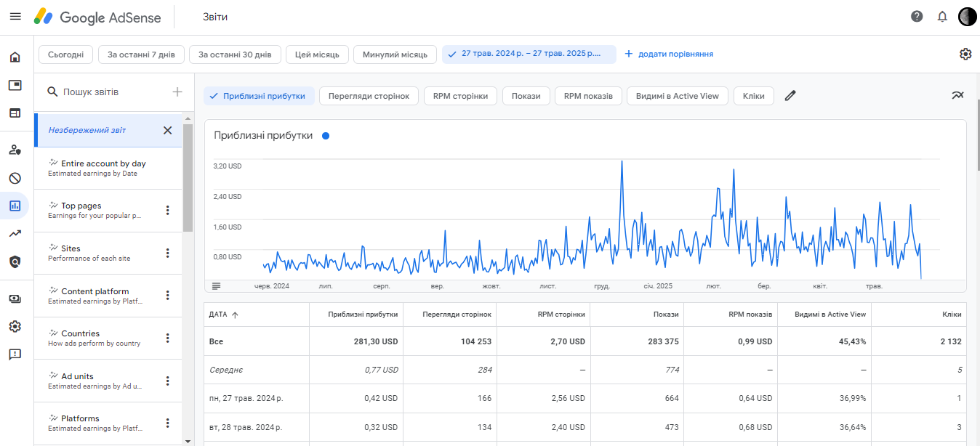This screenshot has height=446, width=980.
Task: Open options menu for Top pages report
Action: [167, 211]
